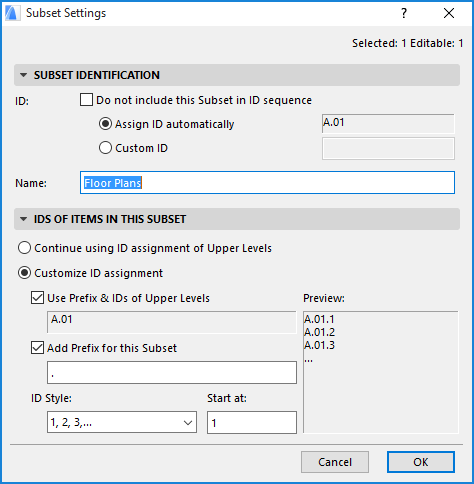Click the Name field containing Floor Plans
This screenshot has height=484, width=474.
[267, 183]
